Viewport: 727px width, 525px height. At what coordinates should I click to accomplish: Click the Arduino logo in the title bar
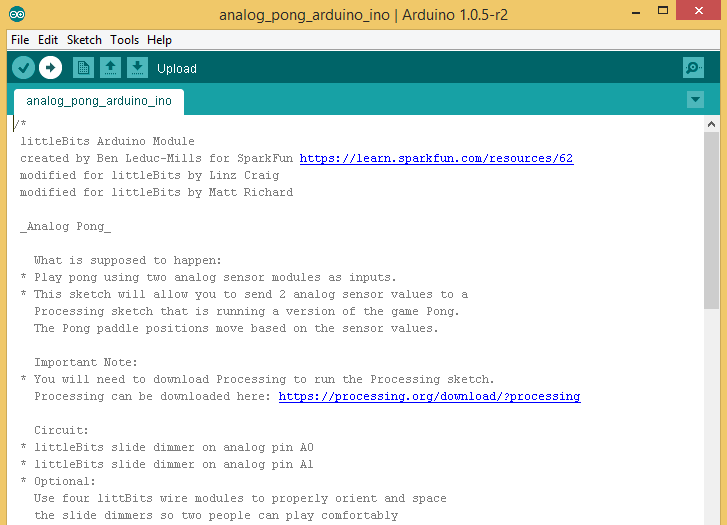[17, 14]
